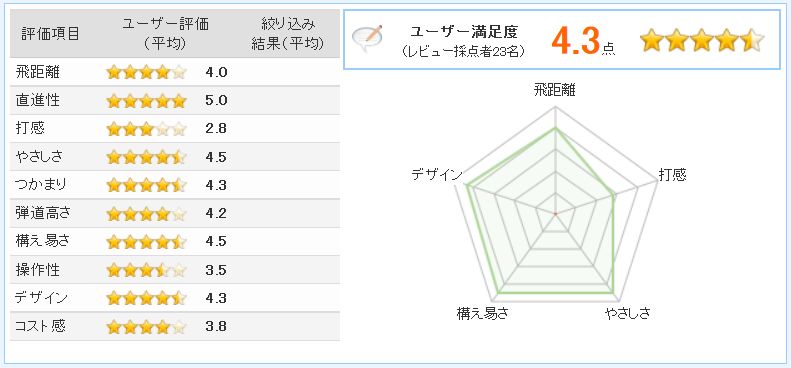This screenshot has width=791, height=368.
Task: Click the radar chart center point
Action: pyautogui.click(x=555, y=214)
